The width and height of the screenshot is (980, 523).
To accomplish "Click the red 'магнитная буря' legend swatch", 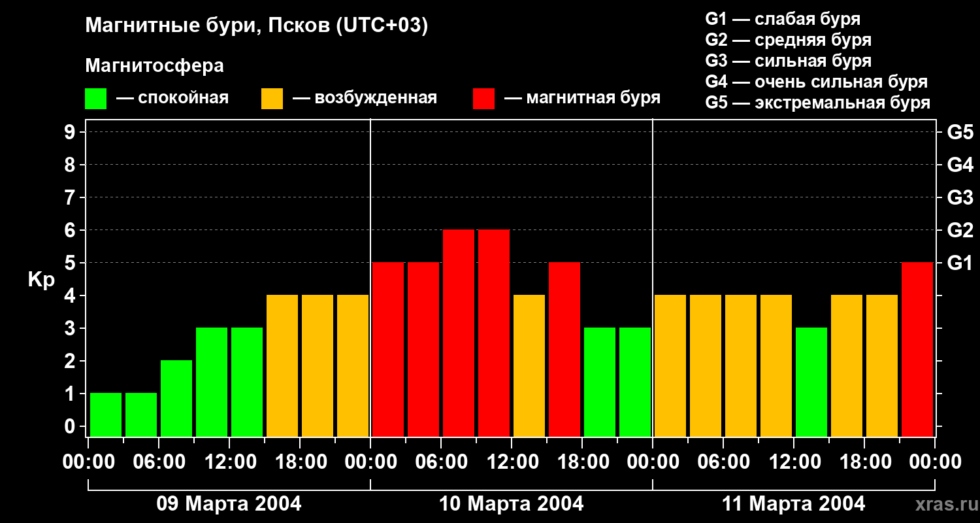I will (x=483, y=99).
